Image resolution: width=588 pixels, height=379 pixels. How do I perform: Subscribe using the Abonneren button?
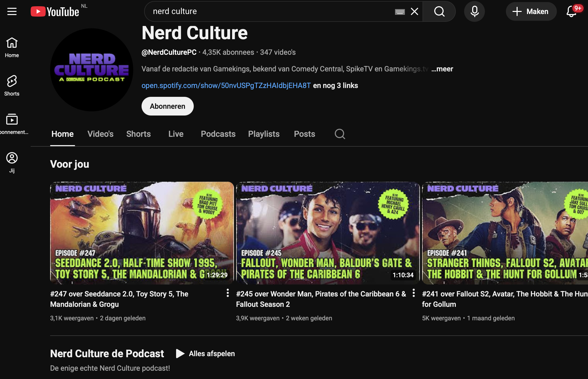point(167,106)
